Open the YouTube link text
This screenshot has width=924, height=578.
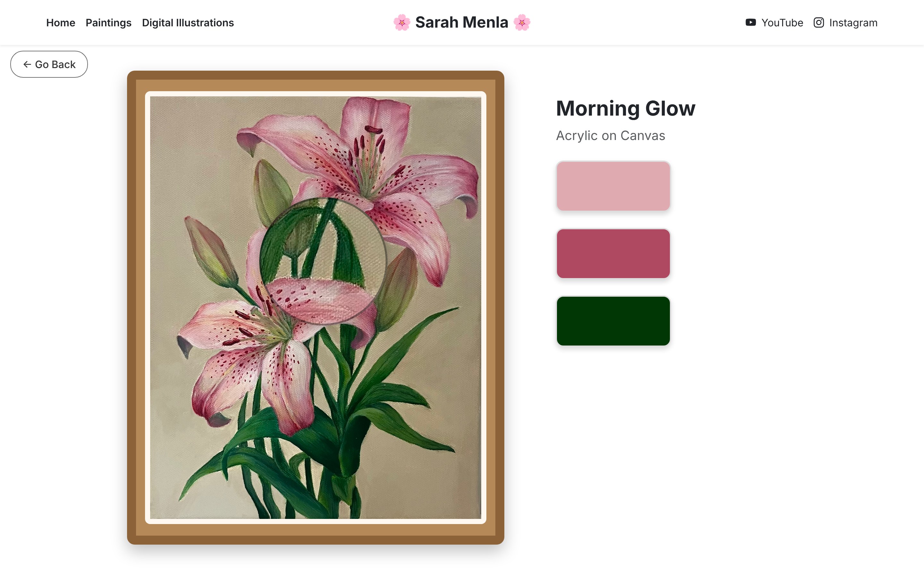[x=782, y=23]
